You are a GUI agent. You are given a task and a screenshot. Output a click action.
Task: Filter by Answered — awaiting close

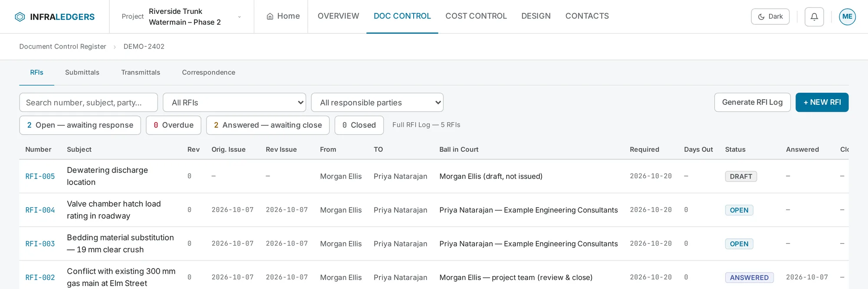[268, 125]
